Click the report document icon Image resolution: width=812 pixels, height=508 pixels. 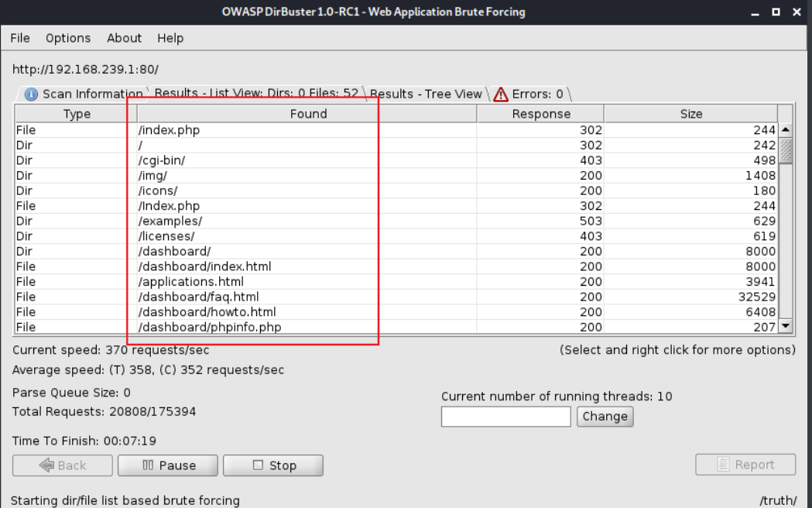point(724,465)
